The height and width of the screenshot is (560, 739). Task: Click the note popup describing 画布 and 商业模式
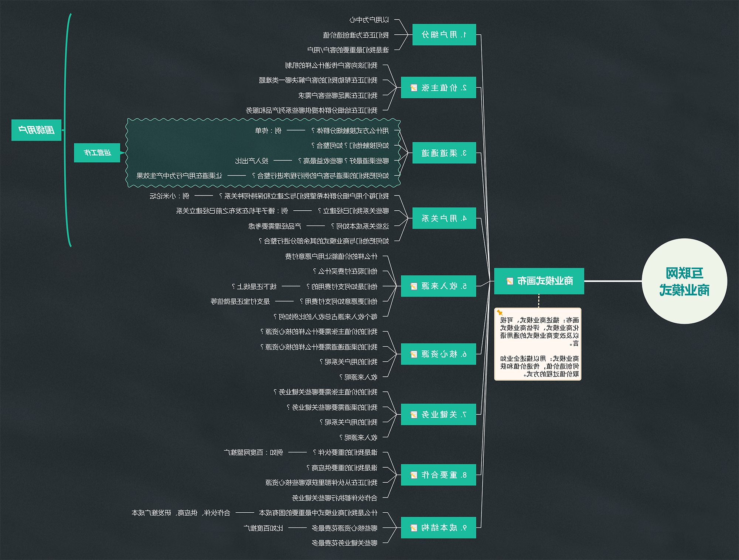point(538,344)
